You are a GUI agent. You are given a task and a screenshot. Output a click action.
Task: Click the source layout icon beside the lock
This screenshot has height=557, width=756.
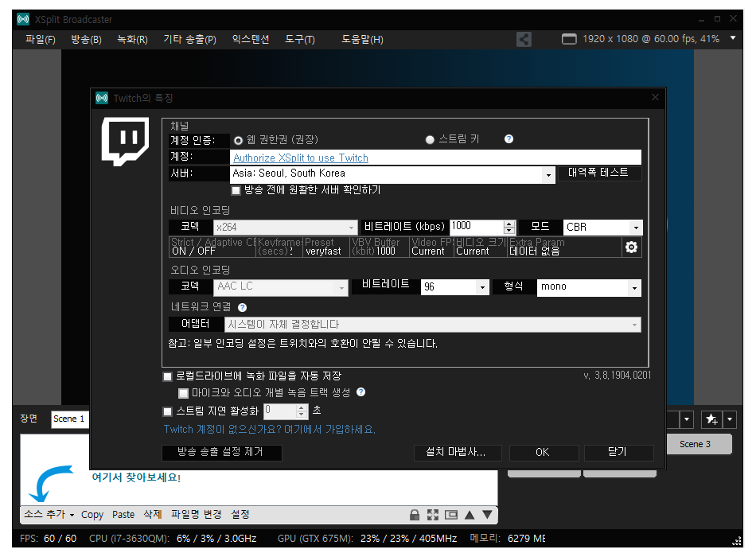pyautogui.click(x=450, y=515)
